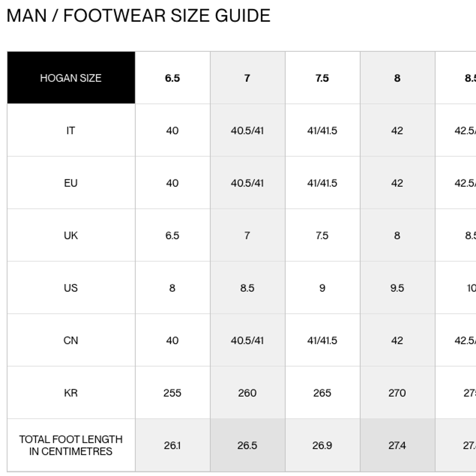This screenshot has height=476, width=476.
Task: Click the EU row label
Action: click(x=71, y=183)
